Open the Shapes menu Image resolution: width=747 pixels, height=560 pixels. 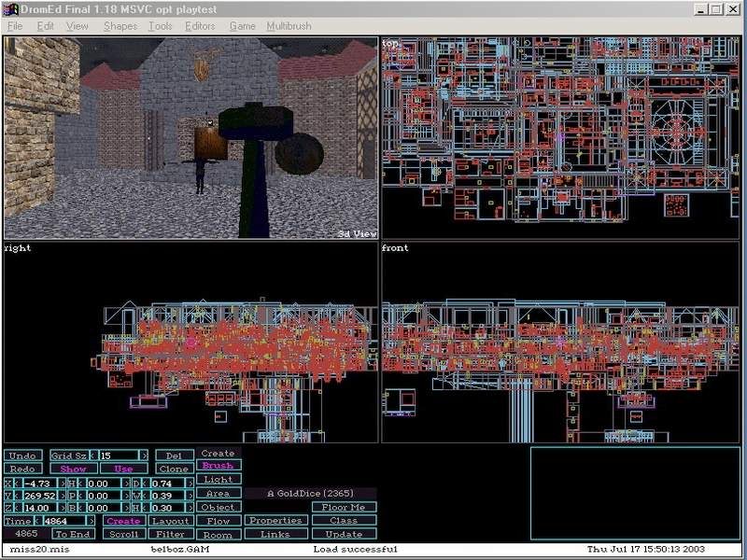[120, 26]
